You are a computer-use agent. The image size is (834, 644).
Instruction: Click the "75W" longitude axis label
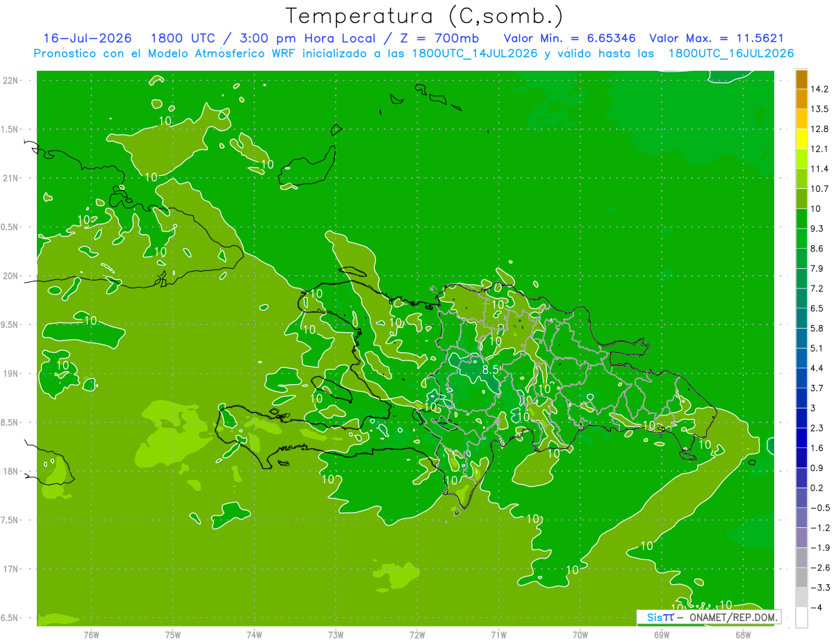(x=173, y=634)
